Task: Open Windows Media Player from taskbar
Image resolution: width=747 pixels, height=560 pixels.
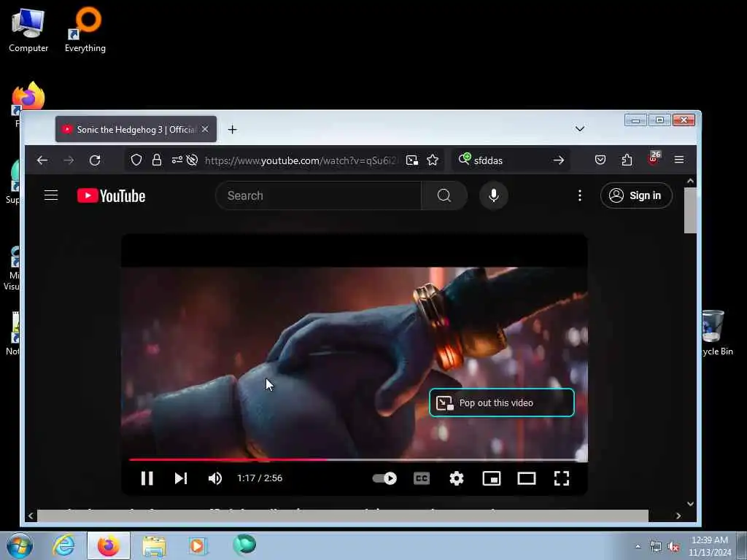Action: pyautogui.click(x=197, y=545)
